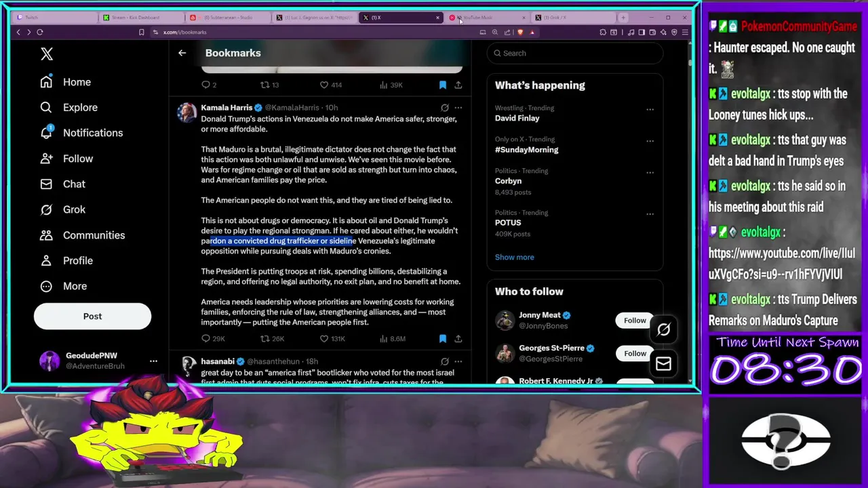The height and width of the screenshot is (488, 868).
Task: Repost Kamala Harris post with 26K reposts
Action: (x=273, y=339)
